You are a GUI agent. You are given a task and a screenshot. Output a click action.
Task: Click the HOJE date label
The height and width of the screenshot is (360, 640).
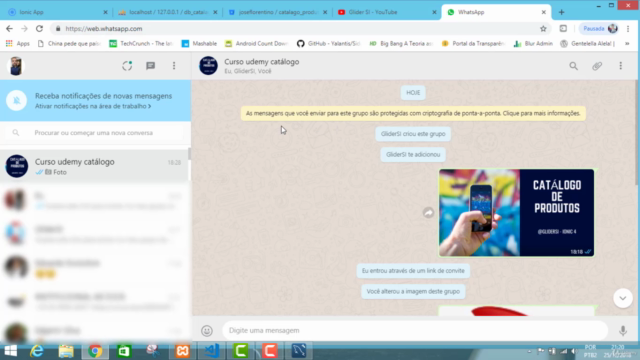(x=413, y=93)
